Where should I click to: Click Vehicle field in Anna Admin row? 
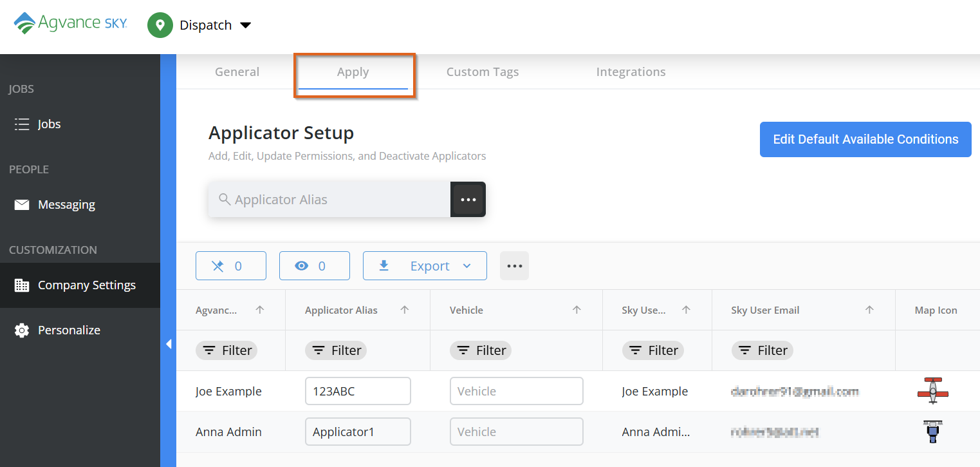[x=517, y=432]
